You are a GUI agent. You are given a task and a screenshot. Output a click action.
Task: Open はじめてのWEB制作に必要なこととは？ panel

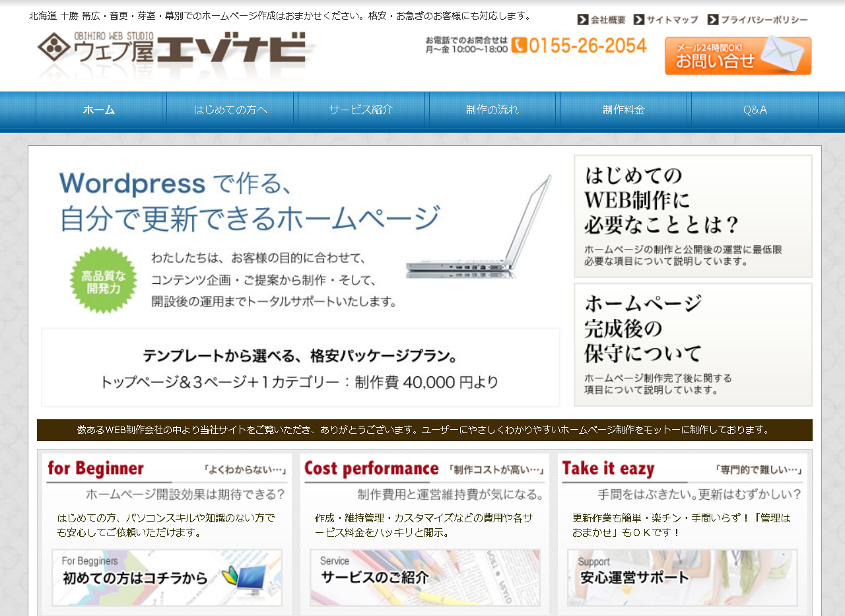[x=693, y=216]
